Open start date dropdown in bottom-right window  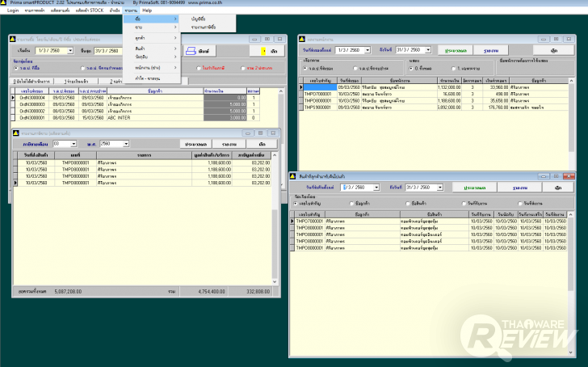point(376,188)
